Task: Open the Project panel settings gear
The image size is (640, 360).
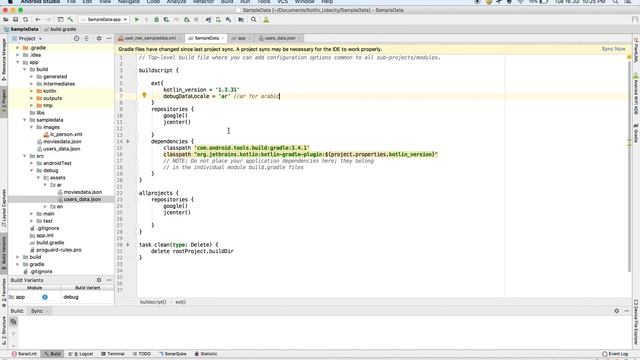Action: pos(99,38)
